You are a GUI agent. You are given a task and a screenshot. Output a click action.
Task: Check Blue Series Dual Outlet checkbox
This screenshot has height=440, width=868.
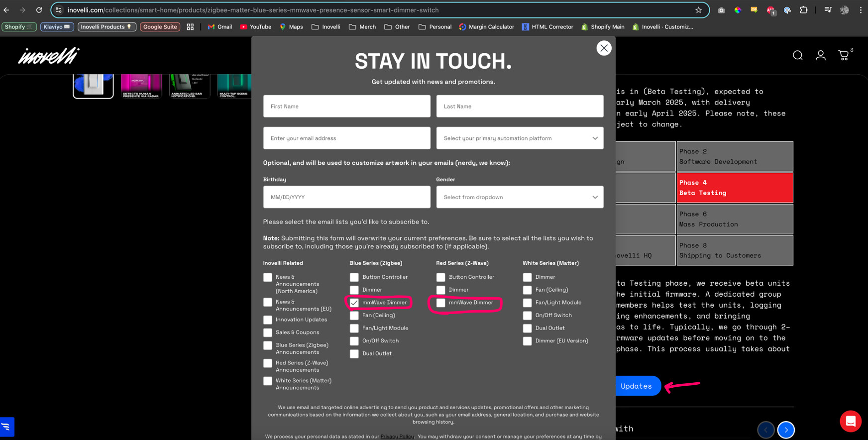354,354
